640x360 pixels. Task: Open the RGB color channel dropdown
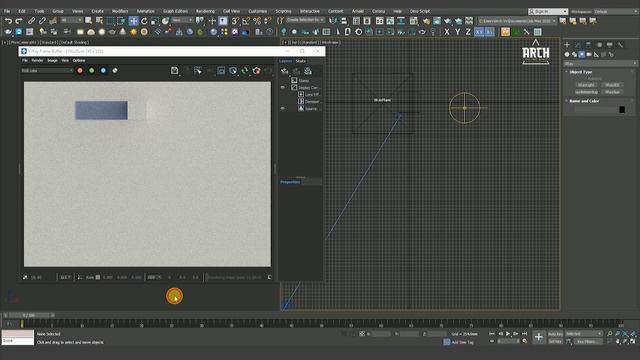click(47, 71)
